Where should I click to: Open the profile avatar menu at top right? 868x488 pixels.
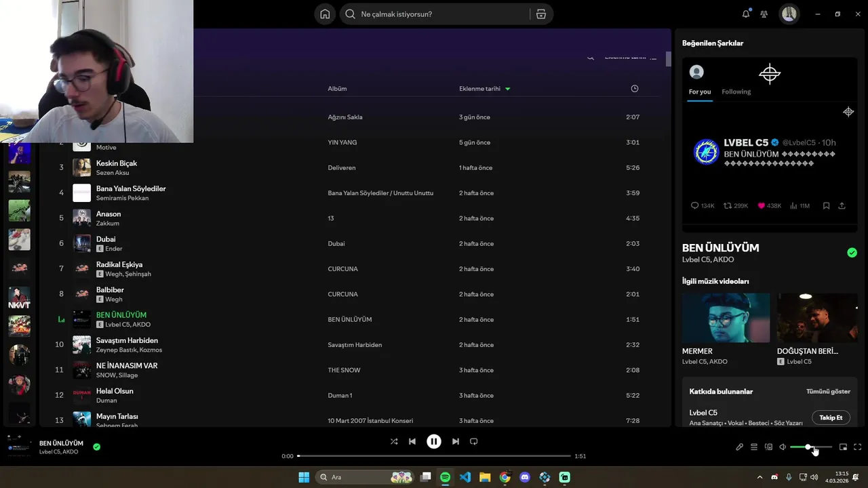point(789,14)
